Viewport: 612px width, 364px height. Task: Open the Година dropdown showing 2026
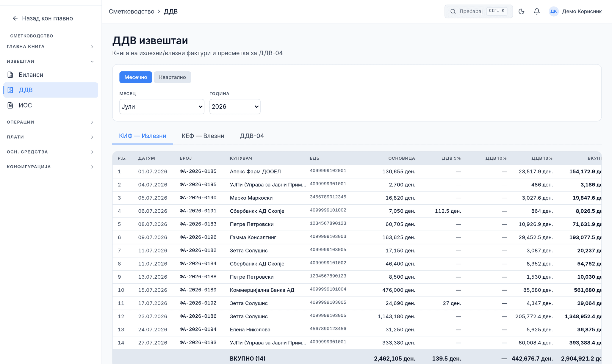click(x=235, y=106)
